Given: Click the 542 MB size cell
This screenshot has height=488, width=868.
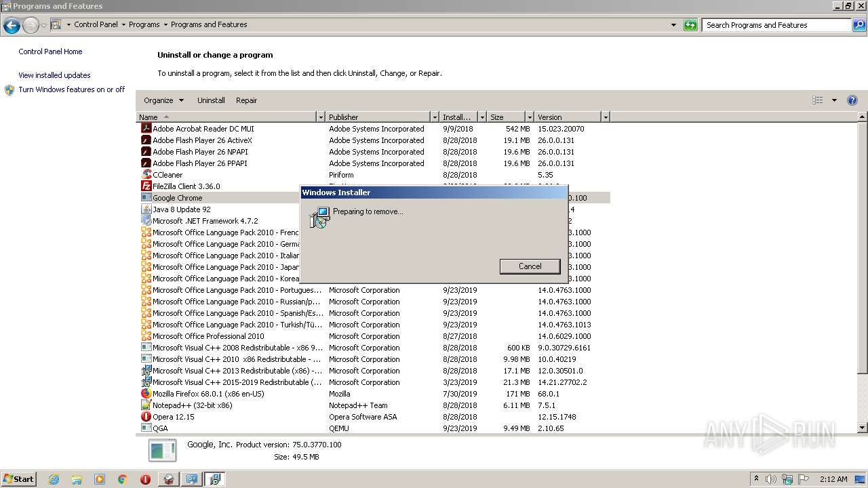Looking at the screenshot, I should tap(517, 129).
